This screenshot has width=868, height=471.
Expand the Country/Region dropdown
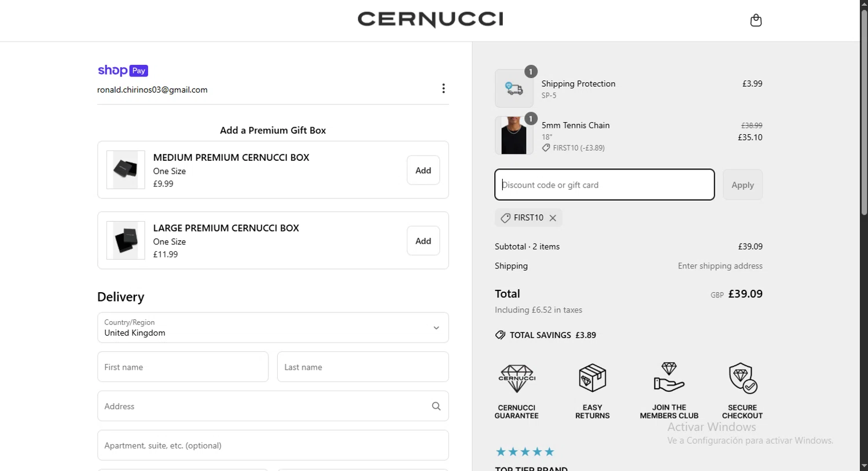[x=273, y=328]
